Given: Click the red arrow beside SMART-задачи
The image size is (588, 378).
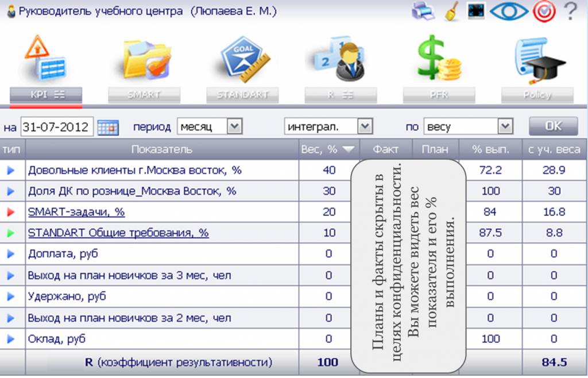Looking at the screenshot, I should coord(11,212).
